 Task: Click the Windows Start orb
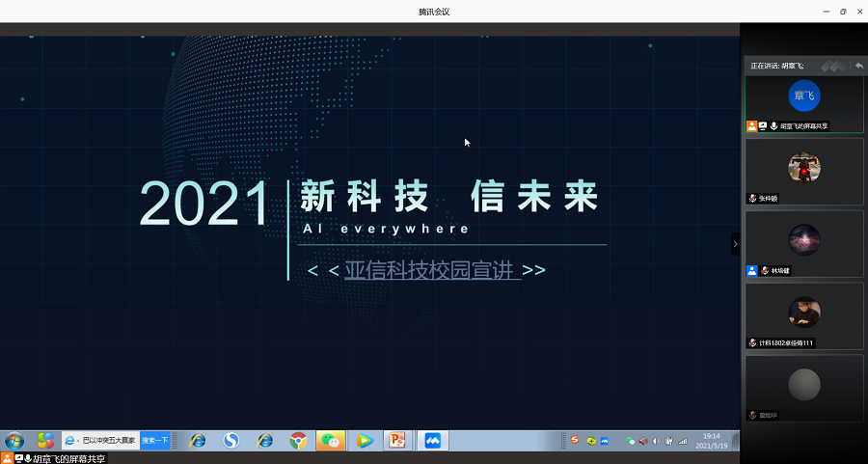click(14, 441)
